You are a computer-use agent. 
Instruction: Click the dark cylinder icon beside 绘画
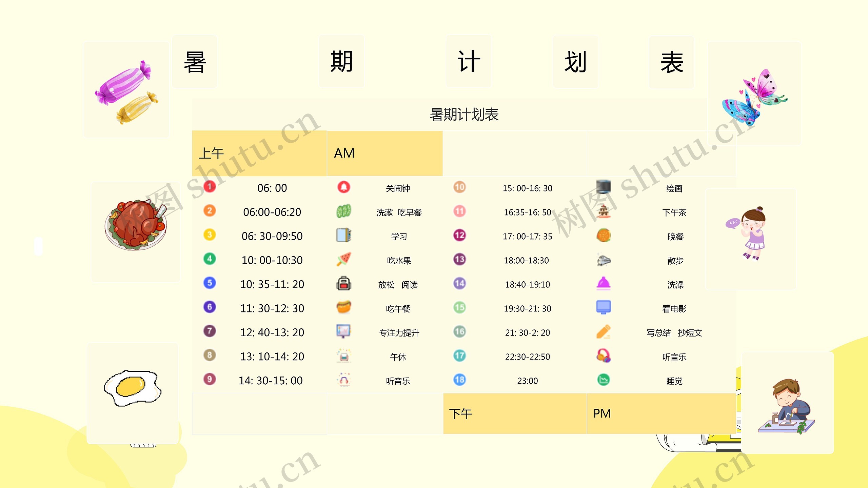(604, 187)
